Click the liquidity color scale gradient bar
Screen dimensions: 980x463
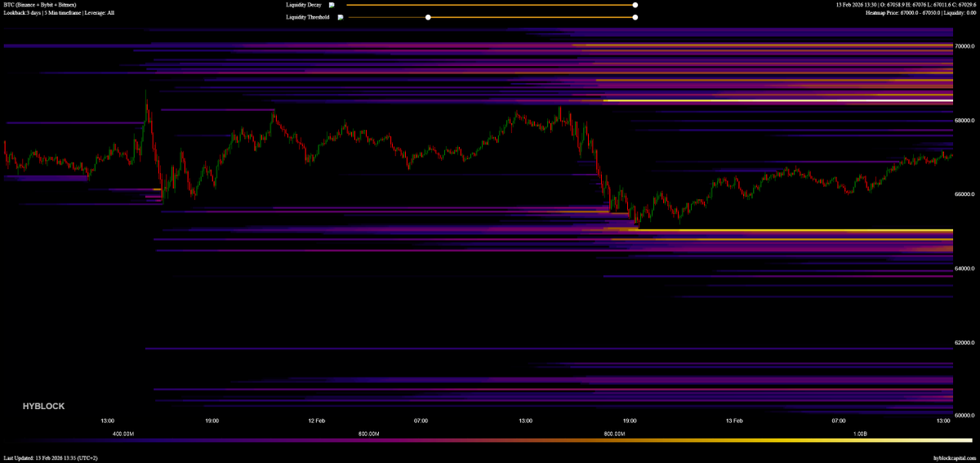[490, 441]
